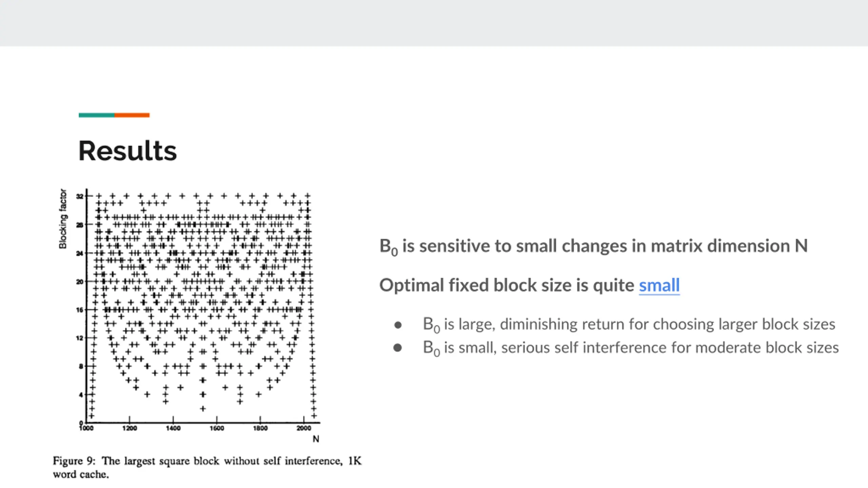
Task: Select the Figure 9 caption text
Action: point(207,467)
